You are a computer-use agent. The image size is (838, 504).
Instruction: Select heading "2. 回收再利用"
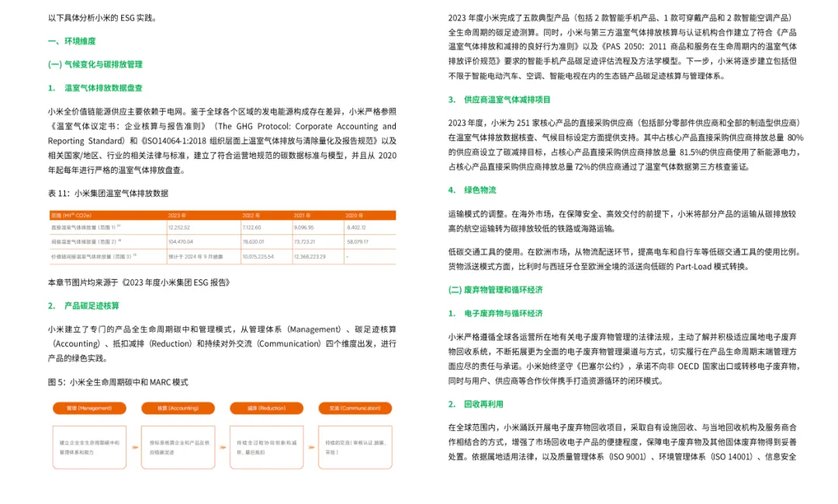coord(476,404)
